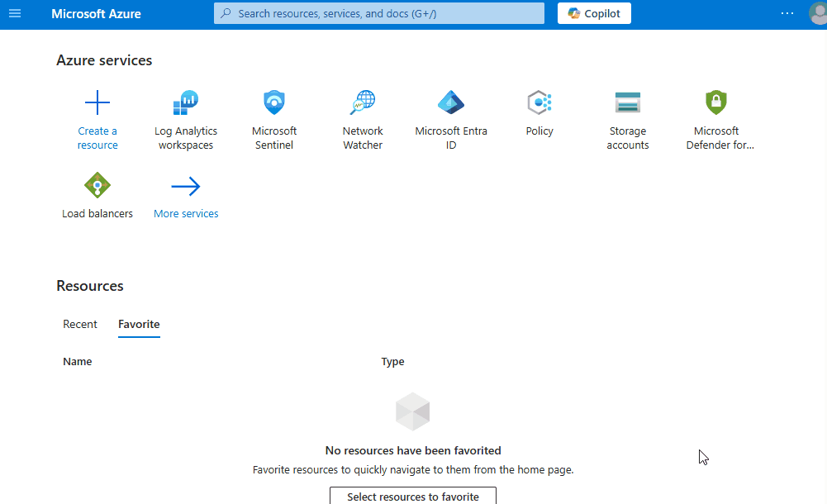Click the Policy label text
This screenshot has width=827, height=504.
pos(539,131)
